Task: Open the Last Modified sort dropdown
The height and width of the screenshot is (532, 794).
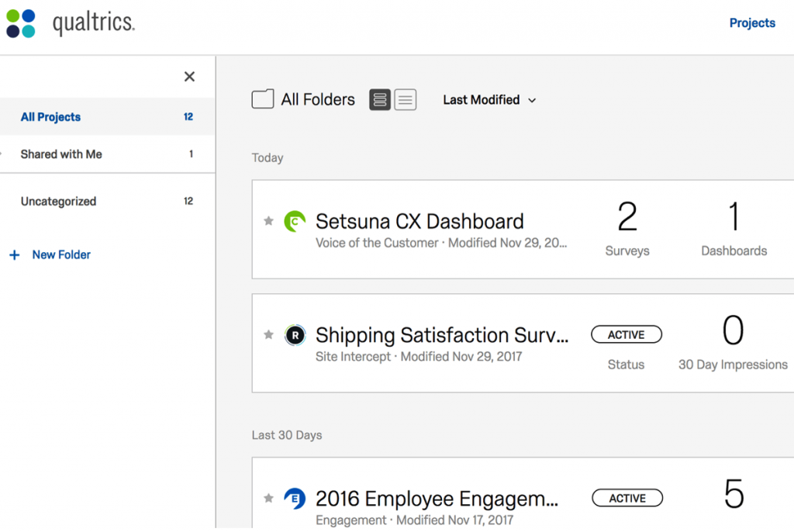Action: tap(488, 99)
